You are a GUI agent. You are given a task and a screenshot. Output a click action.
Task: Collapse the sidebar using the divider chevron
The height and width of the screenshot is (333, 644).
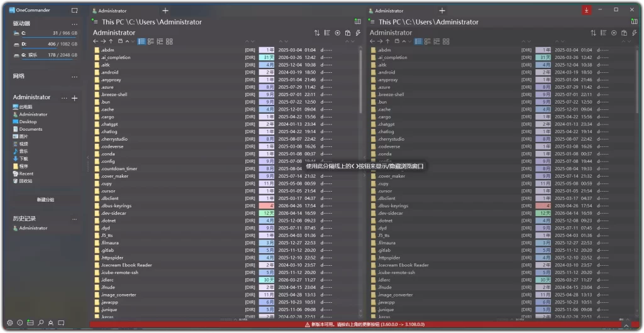click(87, 158)
